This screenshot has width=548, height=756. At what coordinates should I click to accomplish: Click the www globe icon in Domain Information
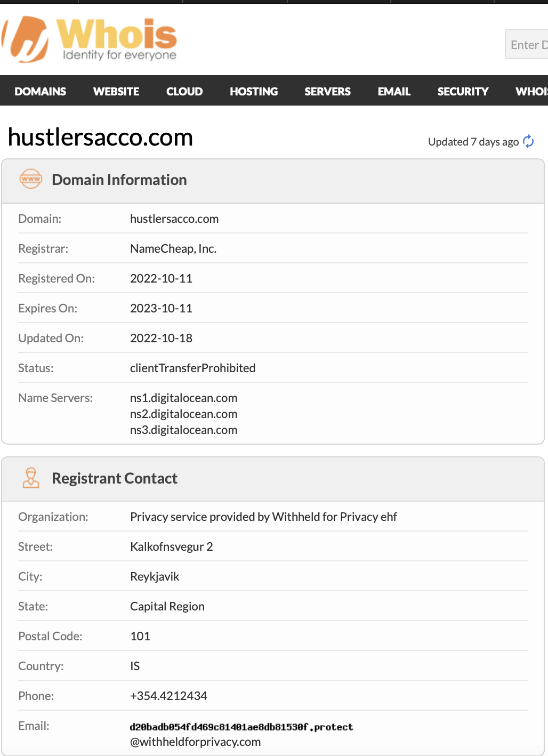click(x=31, y=179)
